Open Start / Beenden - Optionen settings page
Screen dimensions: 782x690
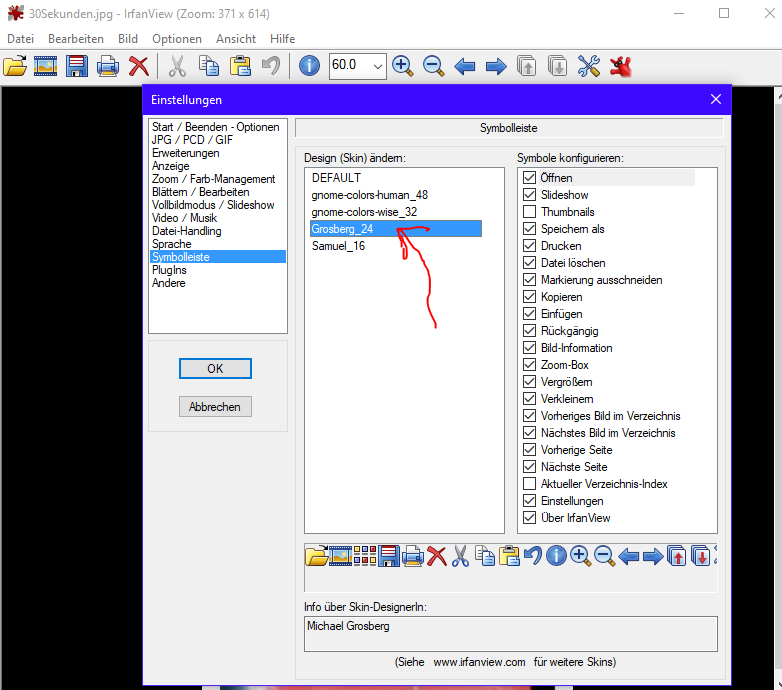(216, 127)
